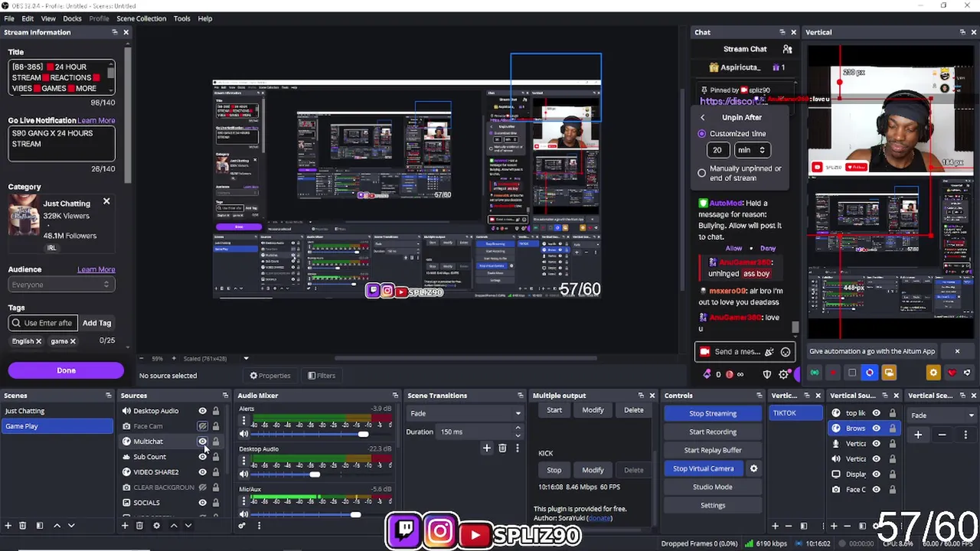Screen dimensions: 980x551
Task: Select Manually unpinned or end of stream
Action: click(x=701, y=173)
